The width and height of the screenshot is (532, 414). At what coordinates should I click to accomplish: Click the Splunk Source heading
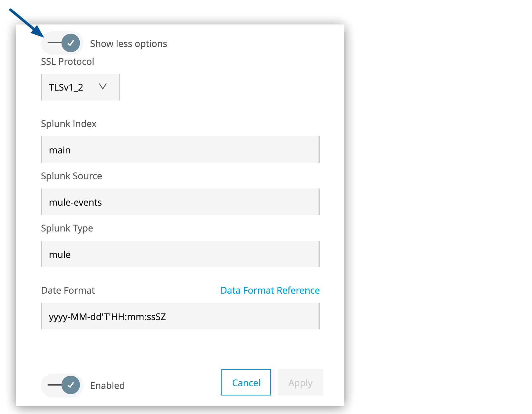tap(71, 176)
